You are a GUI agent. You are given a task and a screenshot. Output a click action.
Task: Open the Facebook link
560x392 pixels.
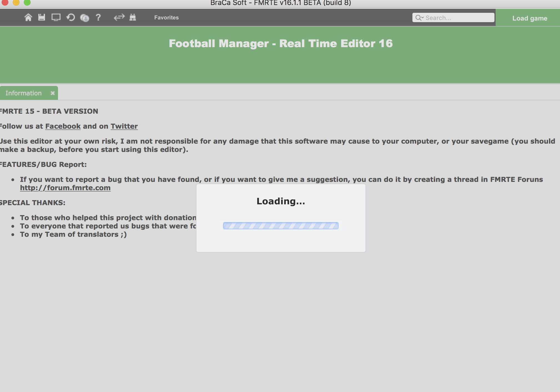point(63,126)
